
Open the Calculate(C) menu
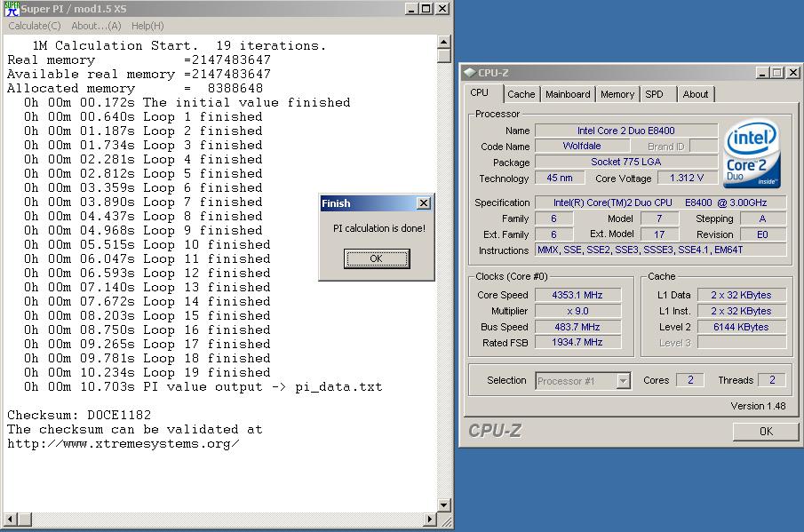point(35,26)
